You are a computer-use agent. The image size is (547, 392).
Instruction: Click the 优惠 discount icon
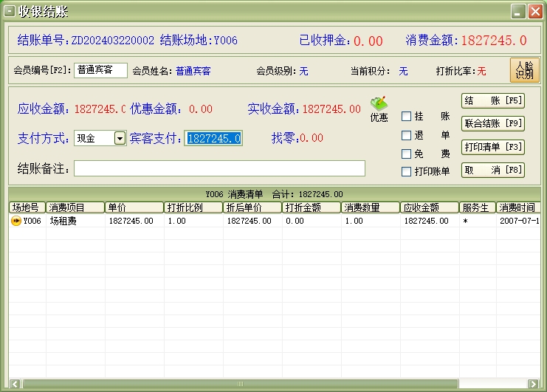pos(379,108)
